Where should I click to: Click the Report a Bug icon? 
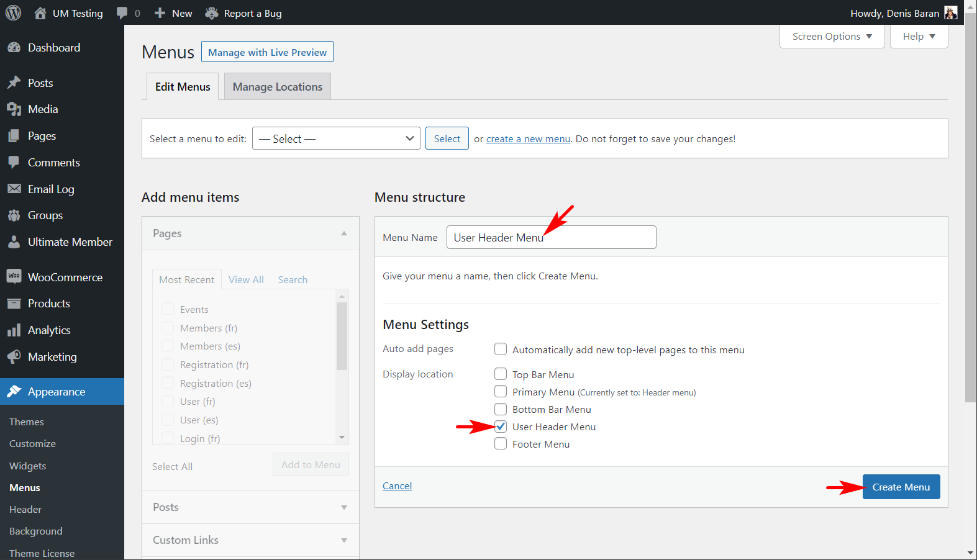click(212, 13)
